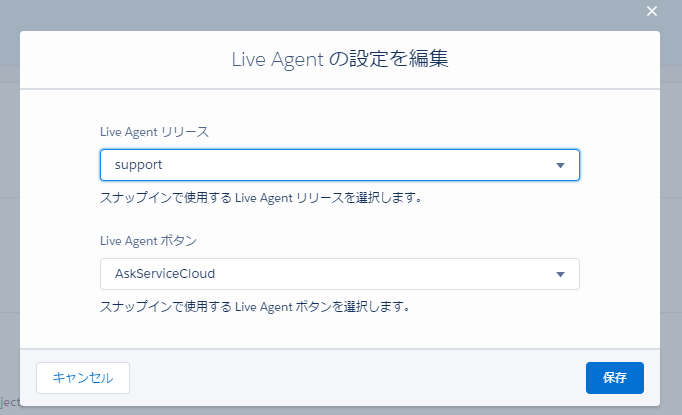Open the Live Agent リリース combo box

coord(340,165)
